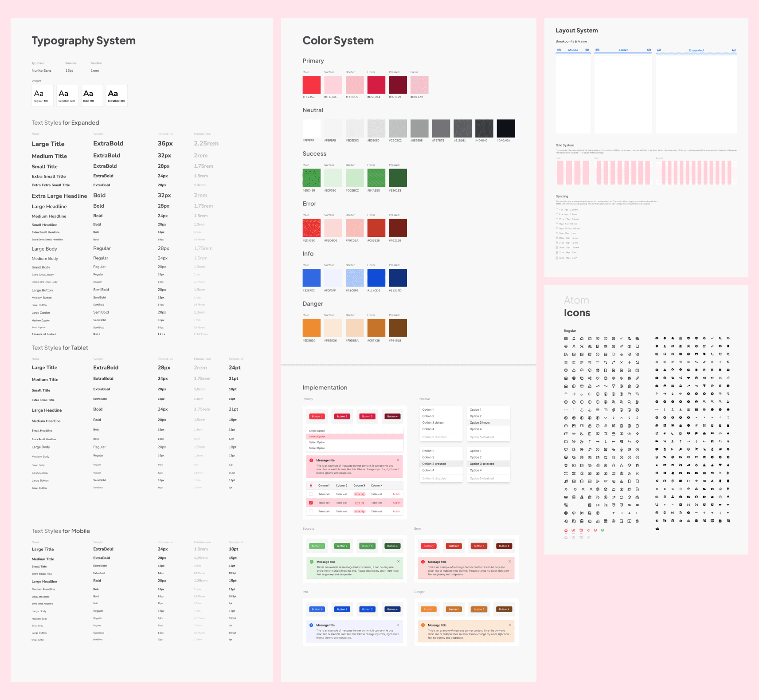Select the Option 3 hover list item
This screenshot has width=759, height=700.
[489, 423]
